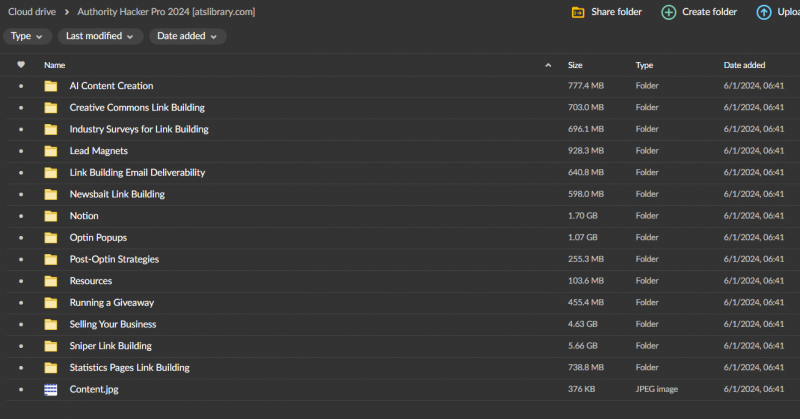Expand the Last modified filter dropdown
800x419 pixels.
(100, 36)
